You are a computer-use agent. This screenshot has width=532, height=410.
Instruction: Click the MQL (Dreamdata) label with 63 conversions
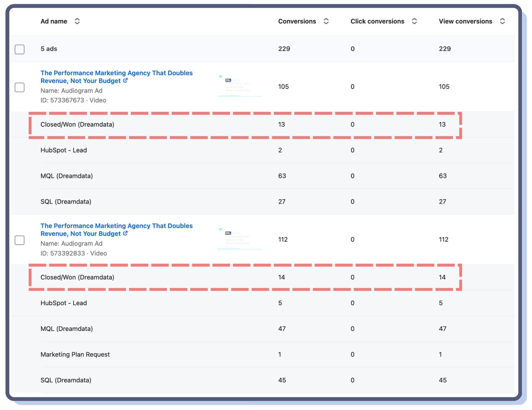[x=67, y=176]
